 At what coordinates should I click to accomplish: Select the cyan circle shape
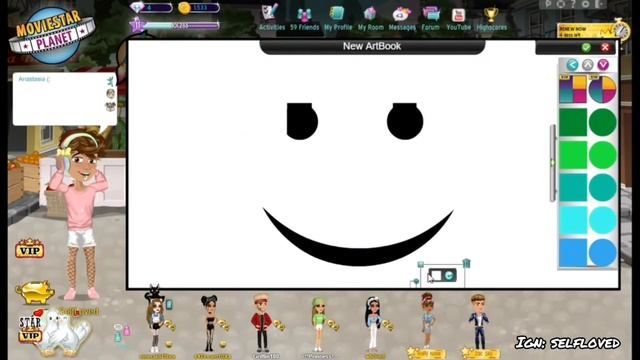pyautogui.click(x=602, y=220)
